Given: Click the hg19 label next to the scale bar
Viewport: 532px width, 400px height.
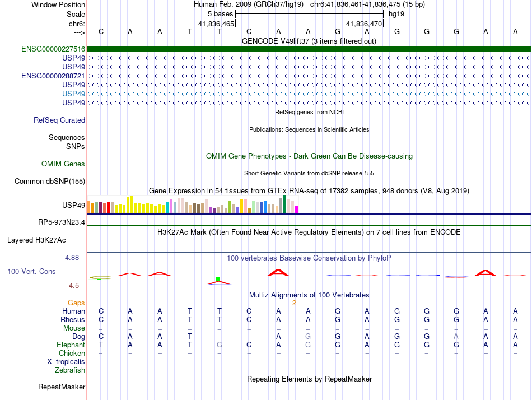Looking at the screenshot, I should 396,14.
